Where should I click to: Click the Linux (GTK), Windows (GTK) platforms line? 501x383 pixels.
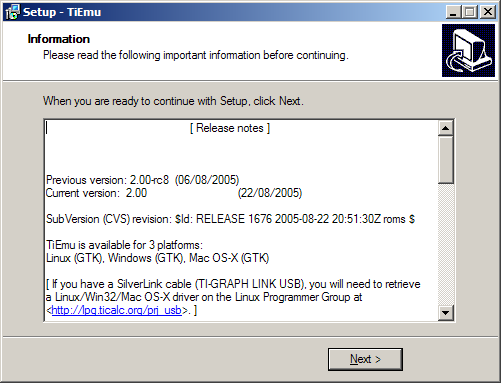[157, 258]
